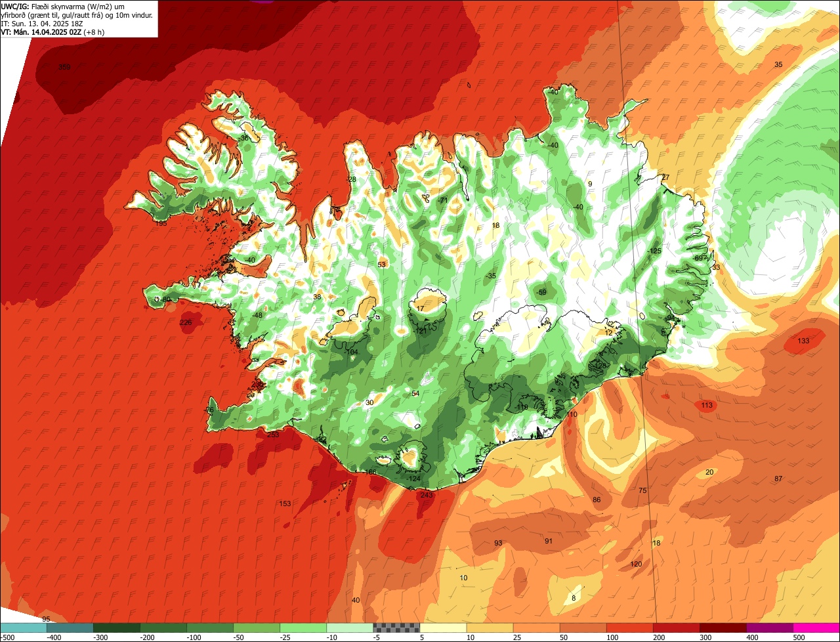The width and height of the screenshot is (840, 642).
Task: Select red legend swatch between 200 and 300
Action: [676, 628]
